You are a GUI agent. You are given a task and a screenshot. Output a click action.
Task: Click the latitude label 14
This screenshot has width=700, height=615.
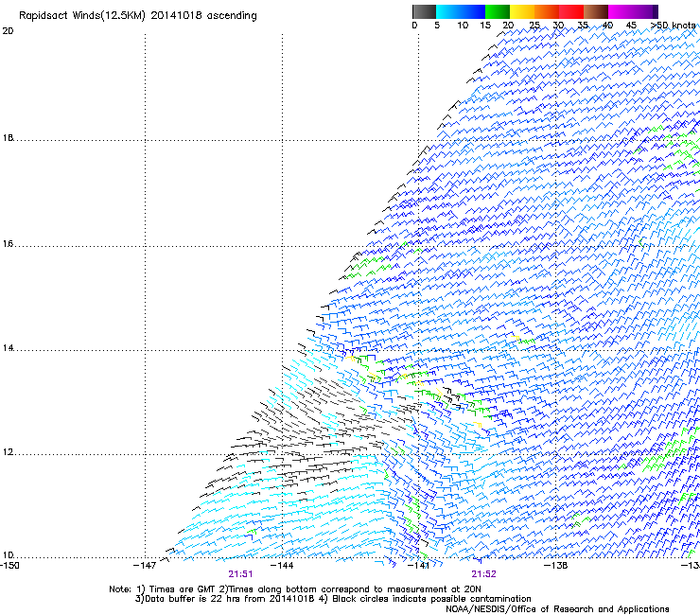pyautogui.click(x=8, y=348)
